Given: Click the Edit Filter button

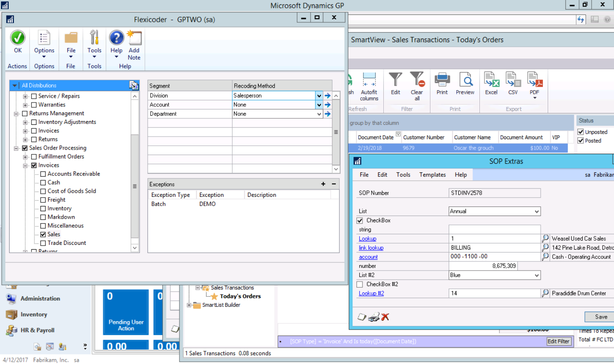Looking at the screenshot, I should 558,341.
